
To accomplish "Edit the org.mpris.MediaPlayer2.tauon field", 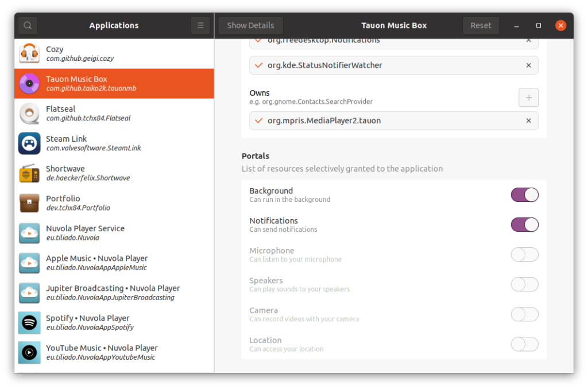I will click(x=394, y=120).
